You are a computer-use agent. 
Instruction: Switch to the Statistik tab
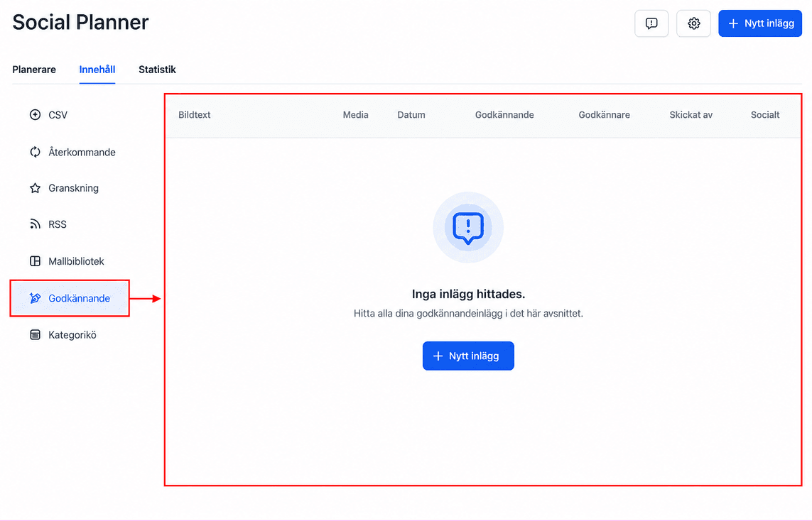(157, 70)
